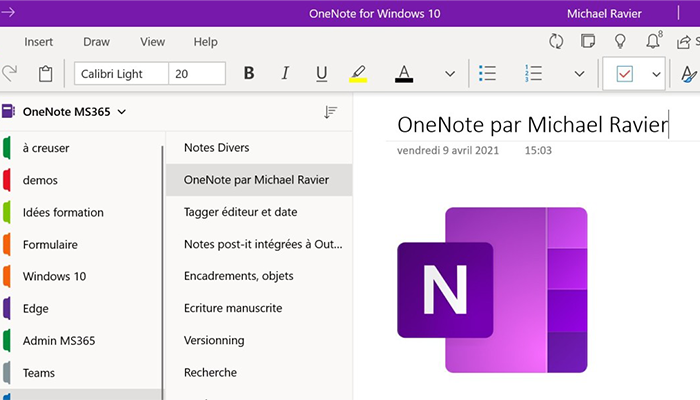
Task: Click the forward arrow in title bar
Action: point(8,12)
